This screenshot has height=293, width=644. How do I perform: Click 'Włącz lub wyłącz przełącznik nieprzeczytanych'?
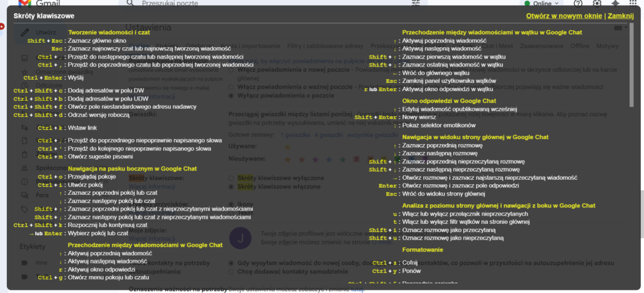click(x=465, y=214)
